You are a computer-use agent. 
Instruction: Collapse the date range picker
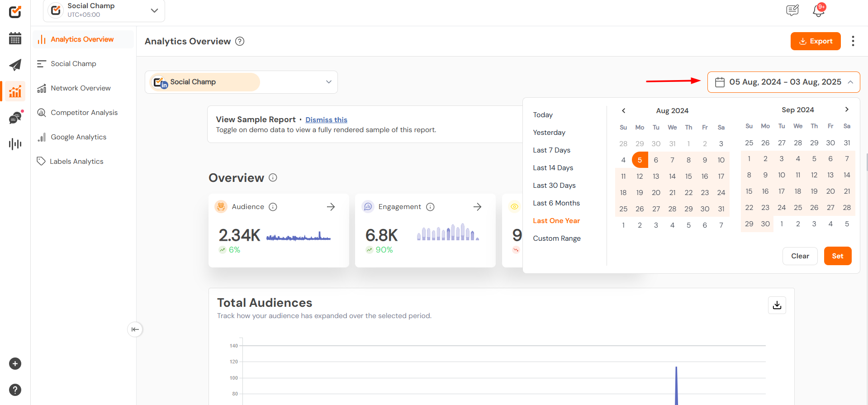point(850,82)
